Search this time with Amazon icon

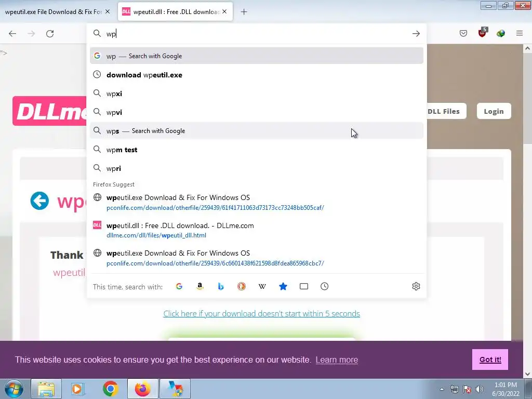200,286
